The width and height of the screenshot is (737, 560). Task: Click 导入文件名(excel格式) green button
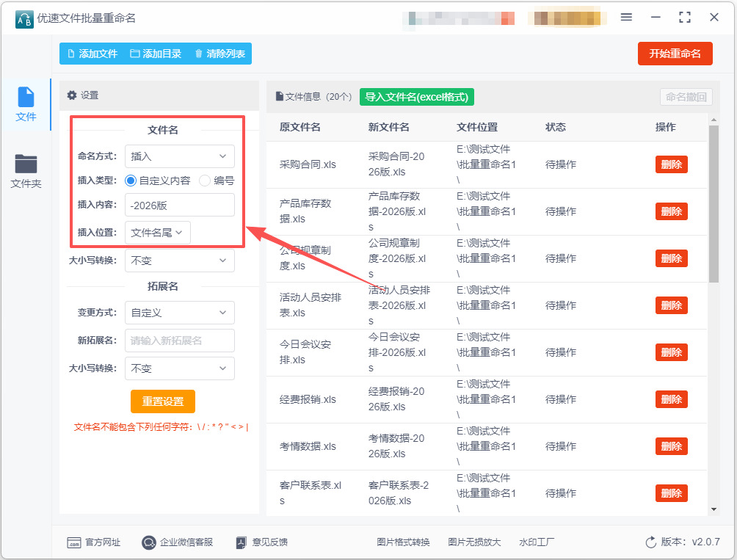pyautogui.click(x=417, y=97)
